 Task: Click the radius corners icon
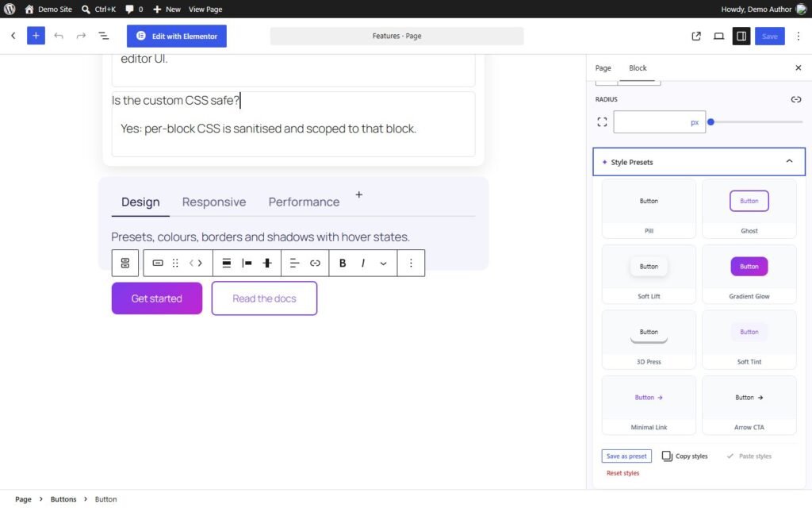point(602,121)
